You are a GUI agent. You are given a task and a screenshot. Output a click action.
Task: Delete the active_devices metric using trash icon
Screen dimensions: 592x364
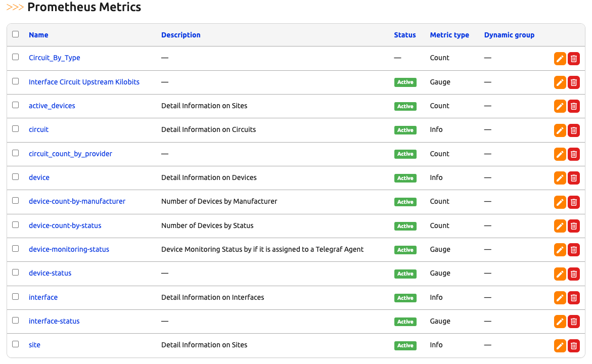[574, 106]
